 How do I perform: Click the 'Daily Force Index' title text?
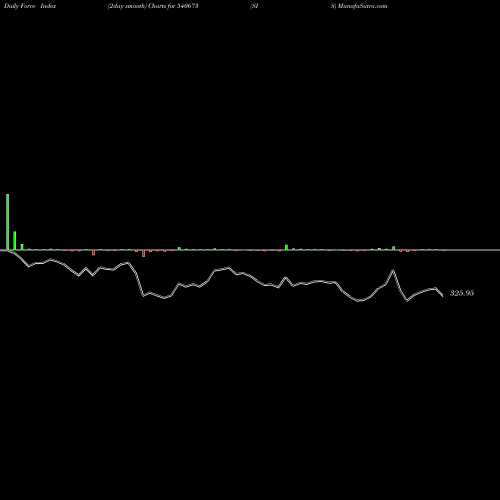tap(30, 6)
